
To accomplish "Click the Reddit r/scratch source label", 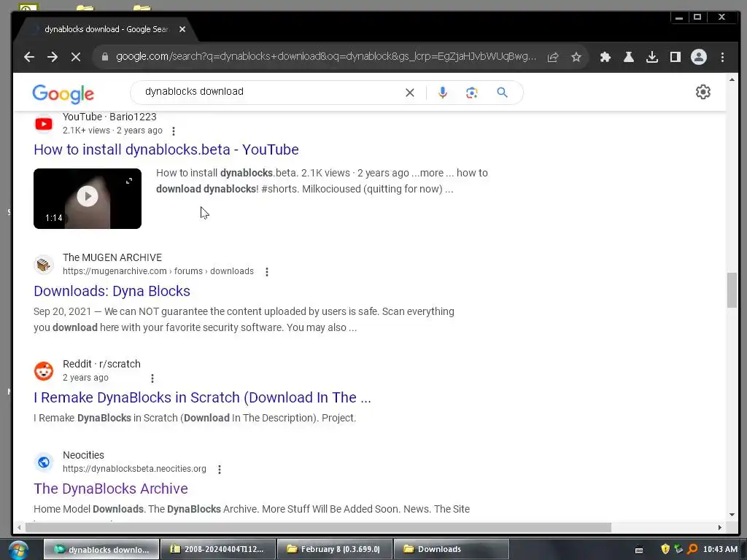I will click(x=101, y=365).
